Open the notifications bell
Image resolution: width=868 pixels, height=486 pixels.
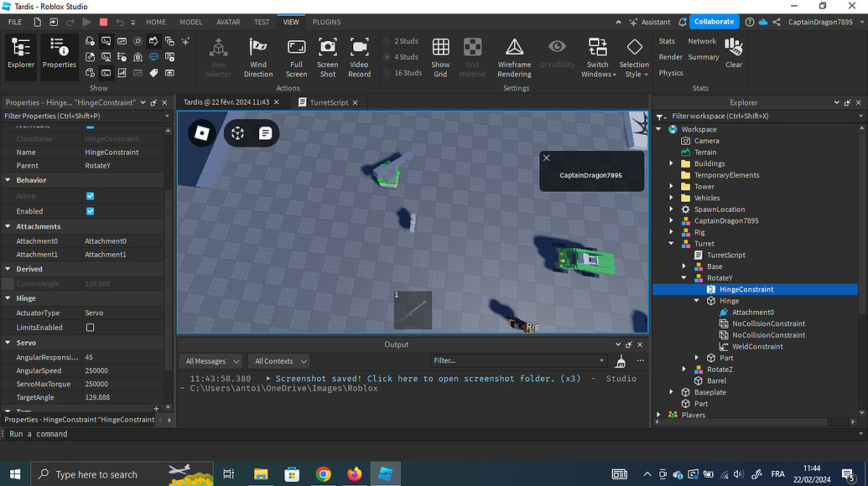tap(683, 22)
